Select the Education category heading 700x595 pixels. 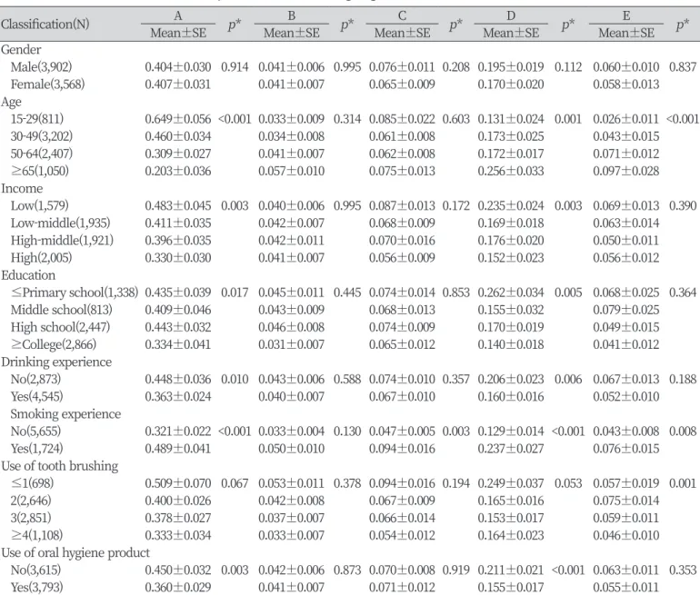tap(28, 275)
